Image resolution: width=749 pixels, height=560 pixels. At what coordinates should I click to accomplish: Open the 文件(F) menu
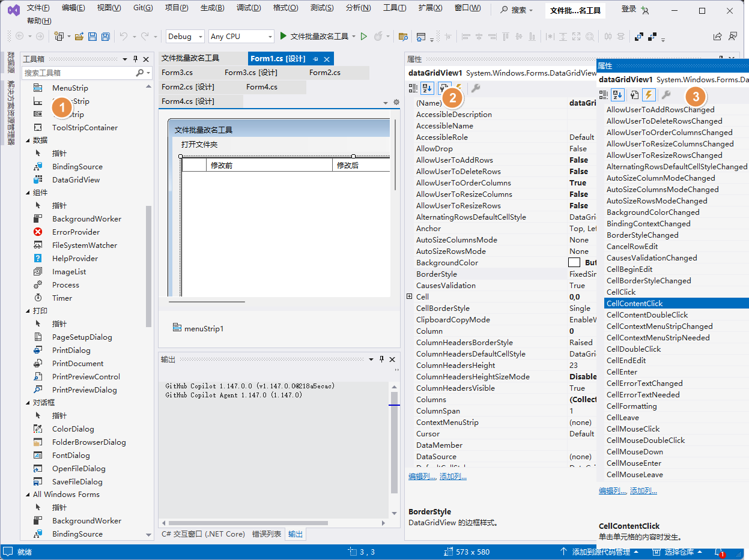(x=38, y=8)
